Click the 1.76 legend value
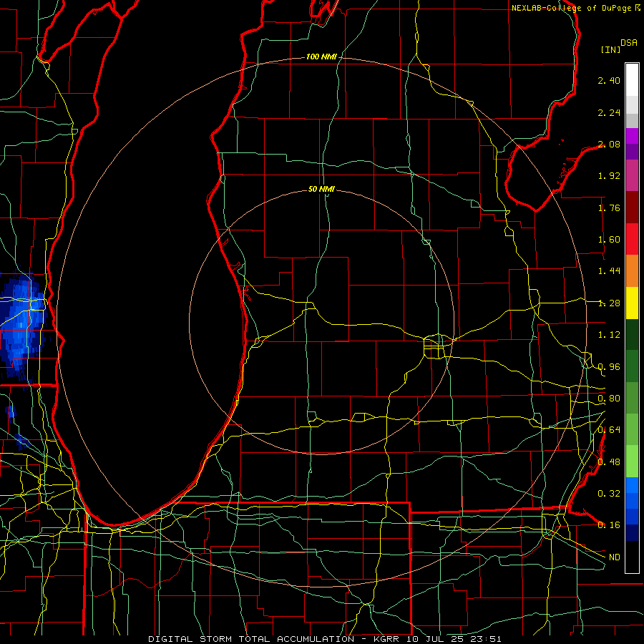 609,208
